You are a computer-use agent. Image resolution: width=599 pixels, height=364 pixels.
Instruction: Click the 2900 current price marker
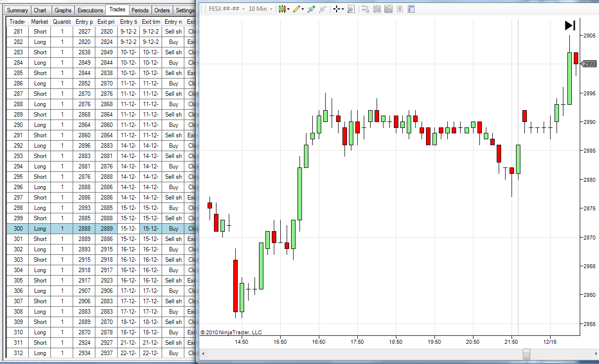point(589,64)
